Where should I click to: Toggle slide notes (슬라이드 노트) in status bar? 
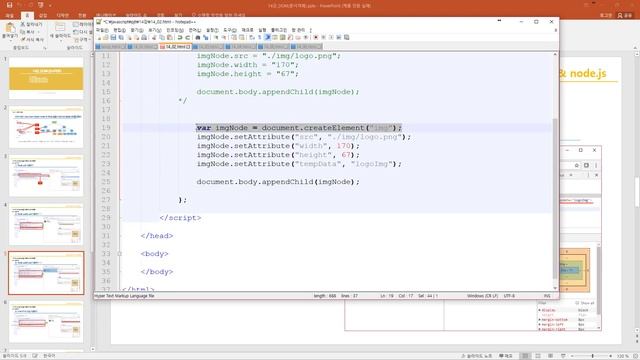click(x=476, y=356)
